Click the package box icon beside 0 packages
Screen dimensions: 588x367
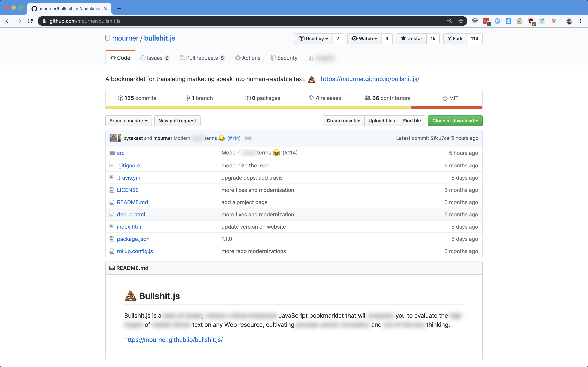tap(248, 98)
